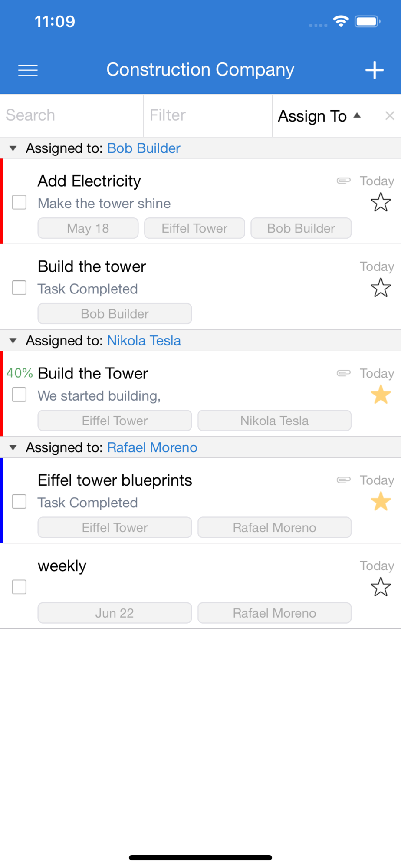Star the Add Electricity task
This screenshot has height=868, width=401.
pyautogui.click(x=381, y=202)
